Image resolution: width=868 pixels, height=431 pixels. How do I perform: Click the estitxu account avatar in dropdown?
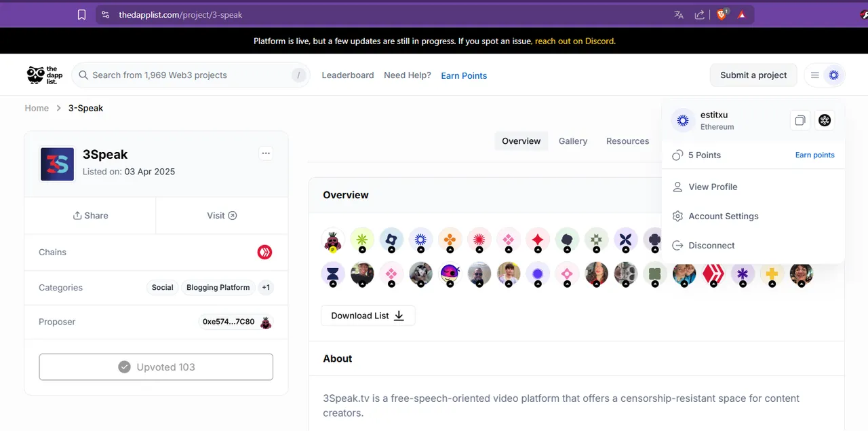[x=683, y=120]
